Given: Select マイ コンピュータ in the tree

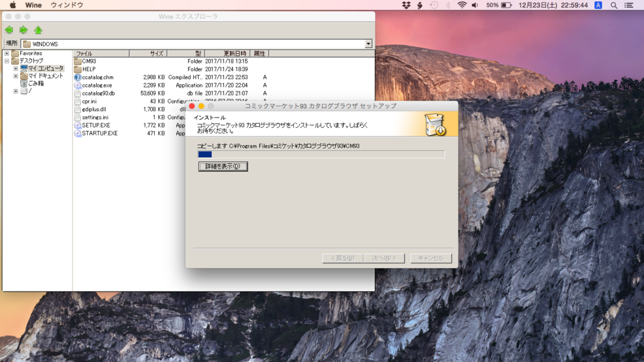Looking at the screenshot, I should (x=45, y=69).
